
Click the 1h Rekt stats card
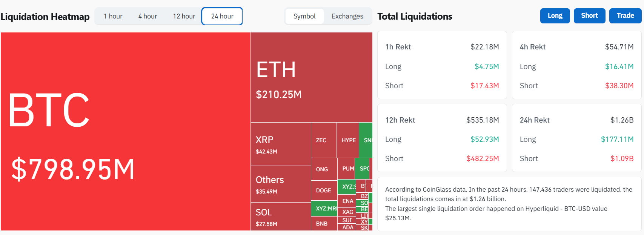tap(442, 65)
